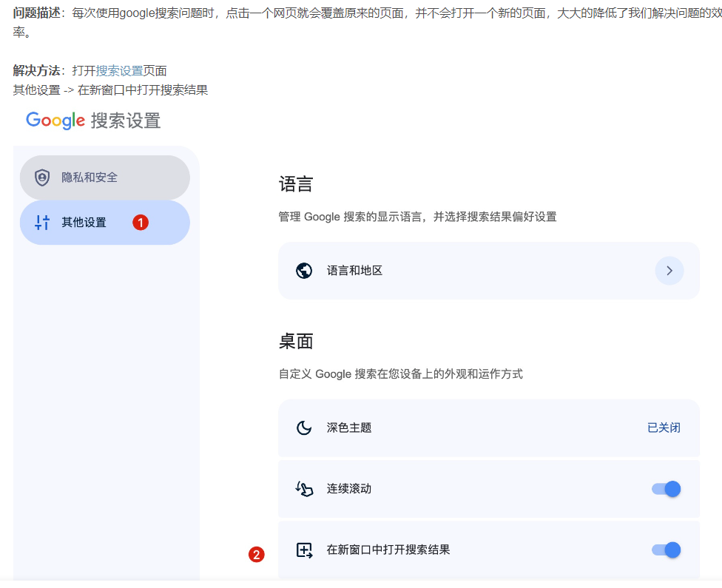Click the new-window icon beside 在新窗口中打开搜索结果
Image resolution: width=722 pixels, height=588 pixels.
click(x=304, y=550)
